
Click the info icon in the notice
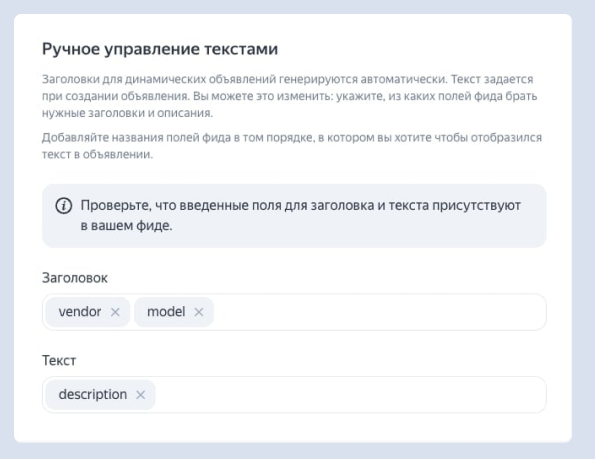coord(64,206)
